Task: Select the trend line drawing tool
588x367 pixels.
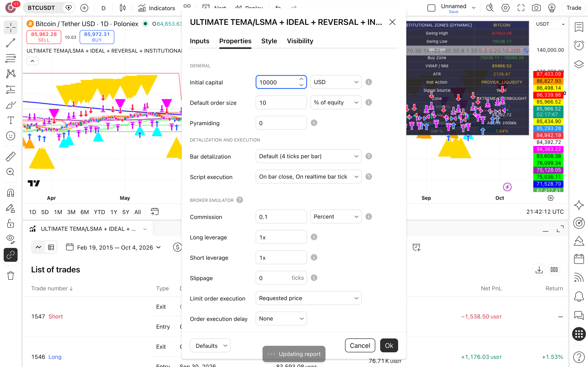Action: coord(10,43)
